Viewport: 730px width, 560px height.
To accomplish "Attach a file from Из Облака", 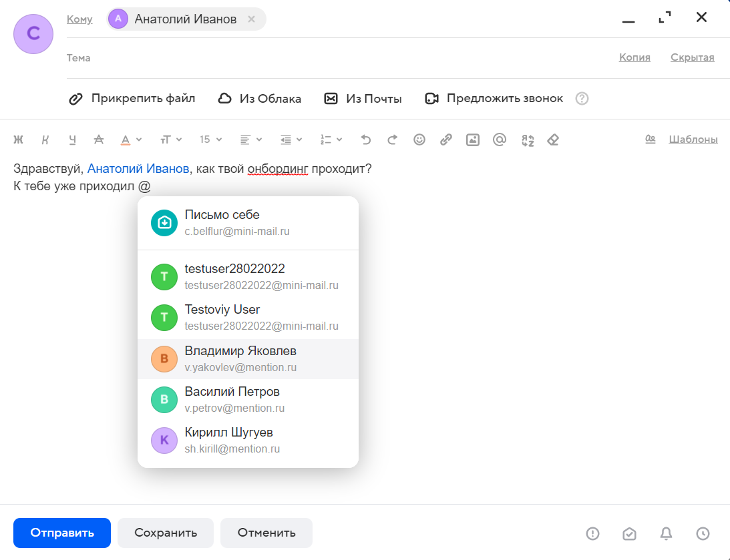I will [x=260, y=98].
